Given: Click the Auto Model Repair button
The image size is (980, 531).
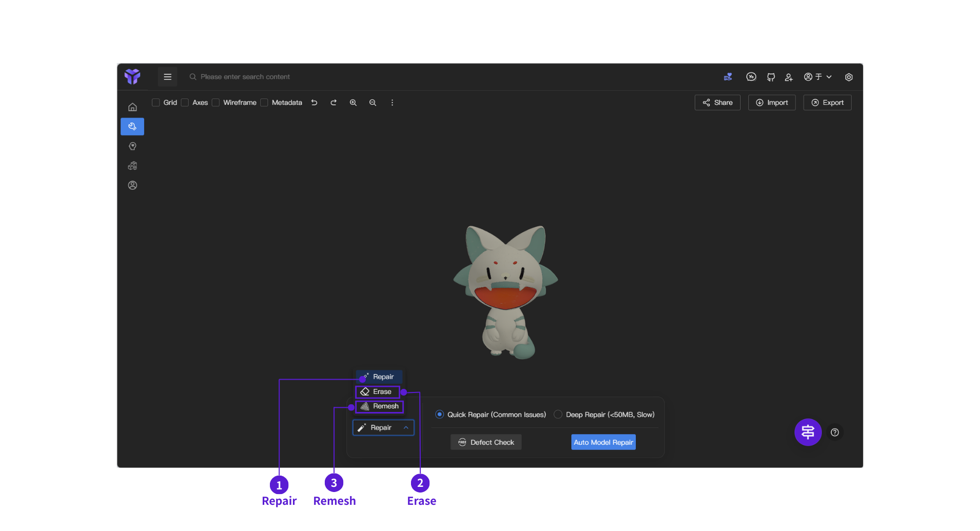Looking at the screenshot, I should [603, 442].
